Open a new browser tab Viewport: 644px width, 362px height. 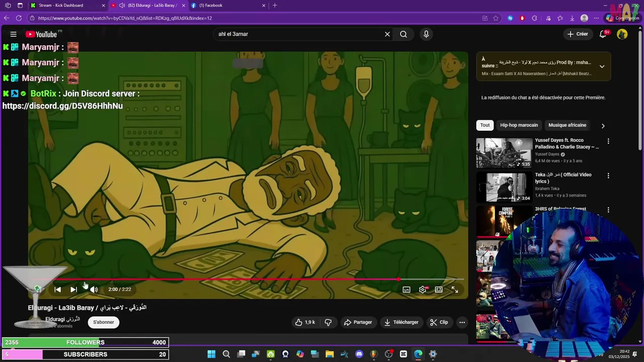coord(275,6)
